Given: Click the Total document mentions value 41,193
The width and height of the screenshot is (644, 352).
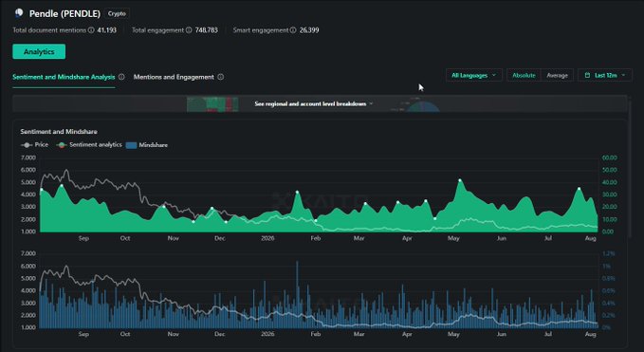Looking at the screenshot, I should 107,30.
